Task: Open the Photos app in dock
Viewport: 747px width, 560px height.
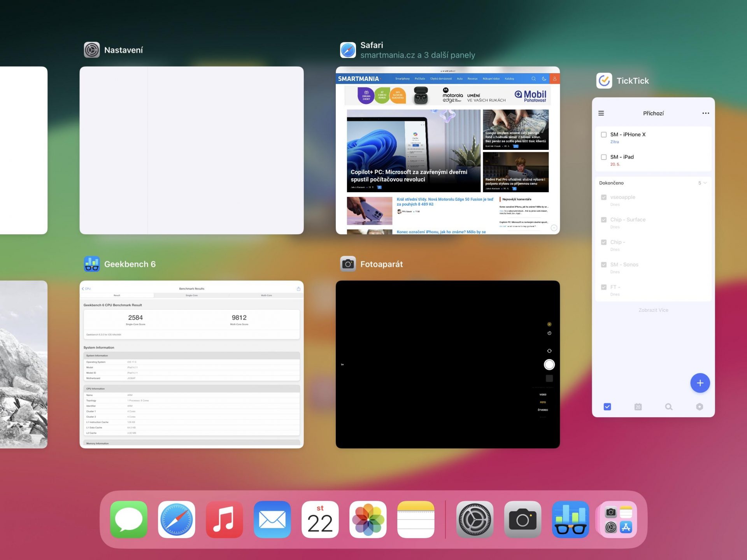Action: coord(368,519)
